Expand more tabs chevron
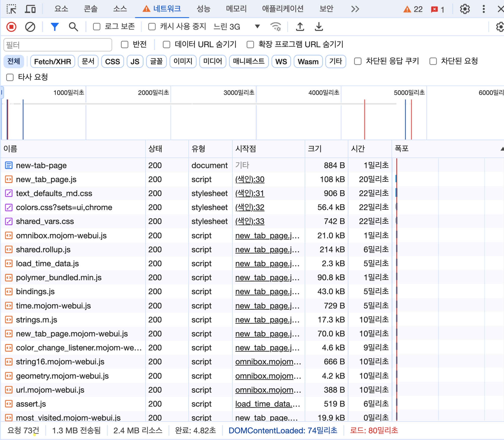The height and width of the screenshot is (440, 504). pos(355,9)
